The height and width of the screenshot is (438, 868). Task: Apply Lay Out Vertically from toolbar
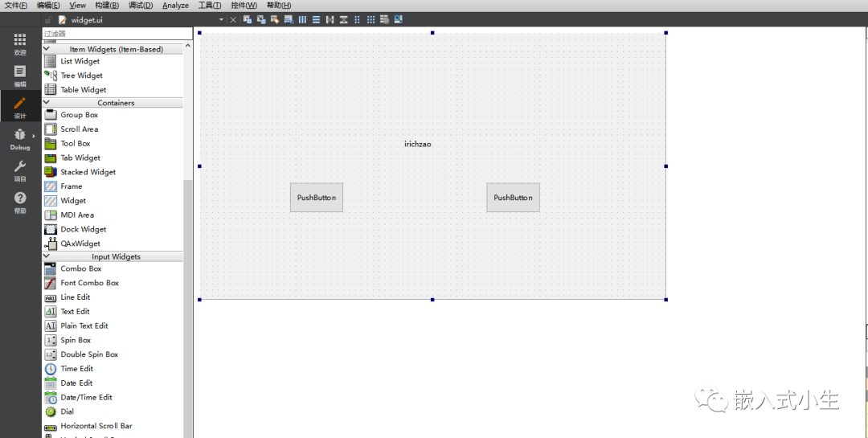pos(316,19)
